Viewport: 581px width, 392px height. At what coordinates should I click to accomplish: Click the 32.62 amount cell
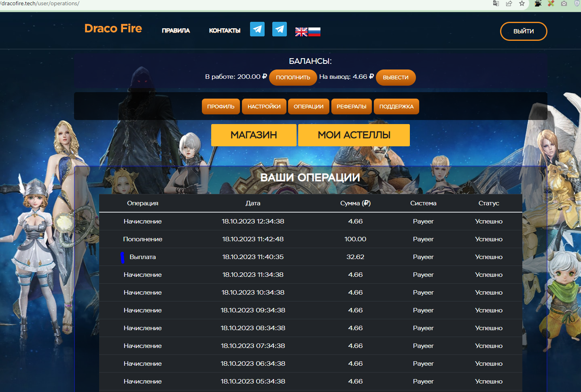coord(355,257)
